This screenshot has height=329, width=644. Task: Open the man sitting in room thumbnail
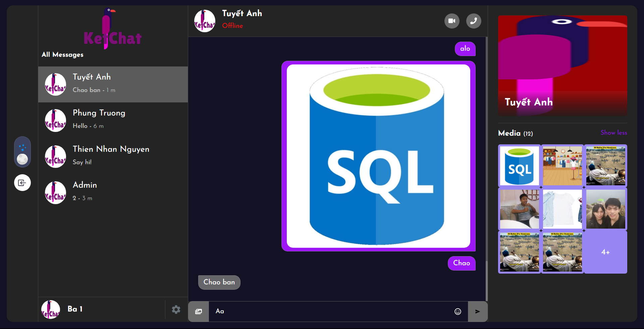[520, 209]
